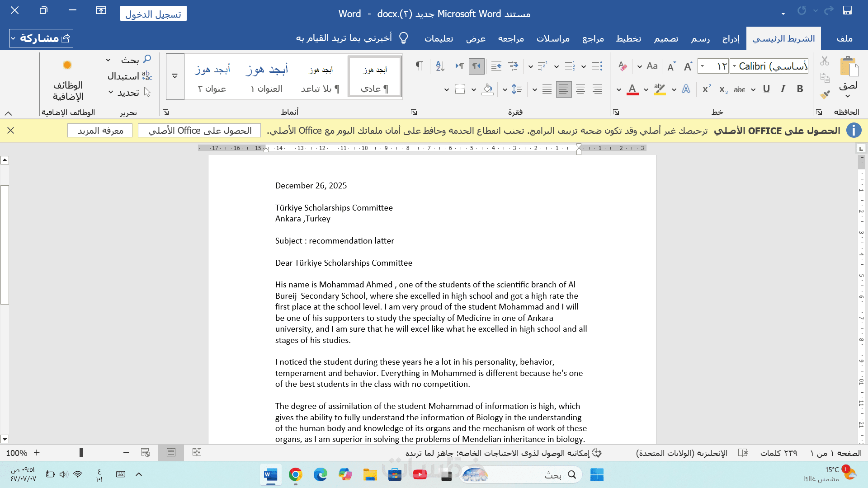Click the Clear All Formatting eraser icon

point(623,66)
